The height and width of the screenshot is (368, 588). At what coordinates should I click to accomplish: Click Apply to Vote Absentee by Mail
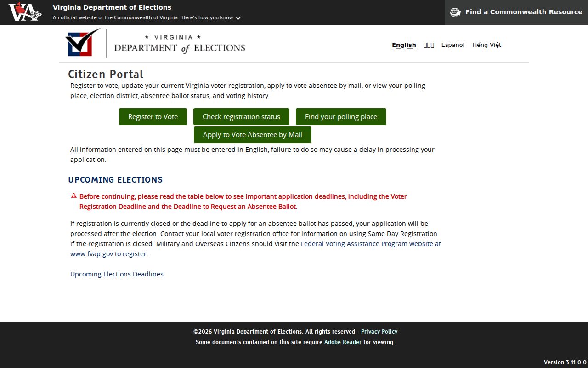pos(253,135)
